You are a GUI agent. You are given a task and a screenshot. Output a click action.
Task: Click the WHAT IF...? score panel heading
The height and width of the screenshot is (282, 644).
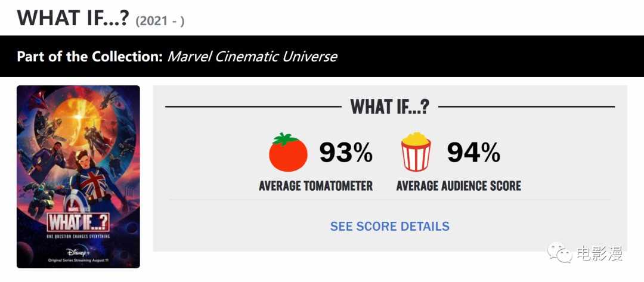[390, 107]
